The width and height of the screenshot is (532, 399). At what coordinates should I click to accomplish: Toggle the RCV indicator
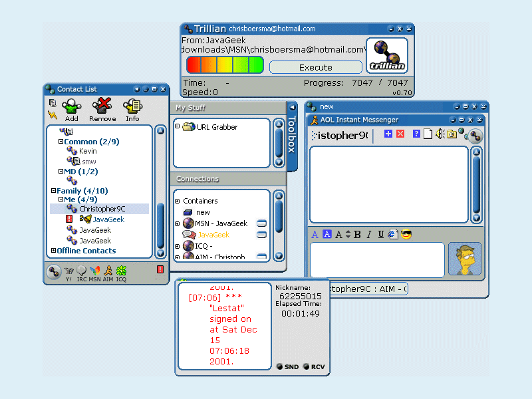coord(314,367)
